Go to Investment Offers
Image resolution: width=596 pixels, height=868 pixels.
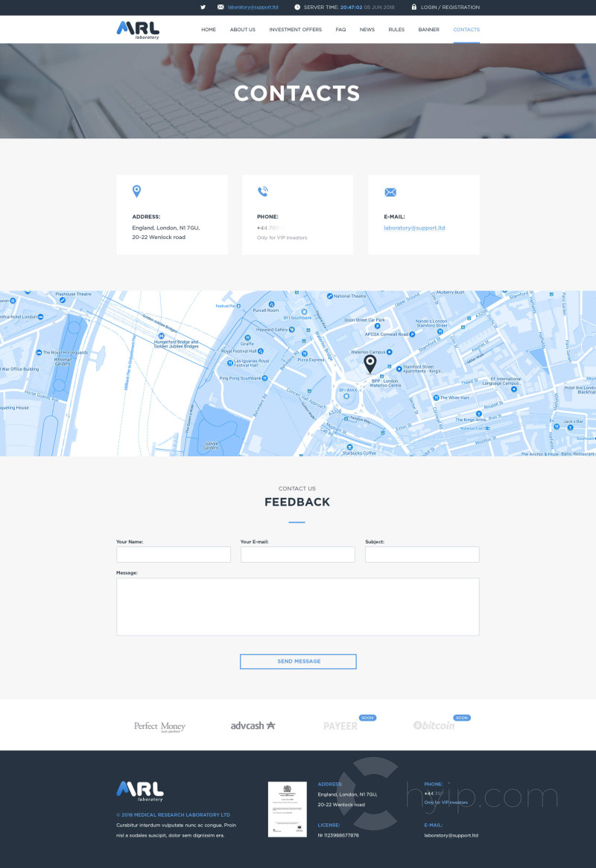(x=295, y=30)
